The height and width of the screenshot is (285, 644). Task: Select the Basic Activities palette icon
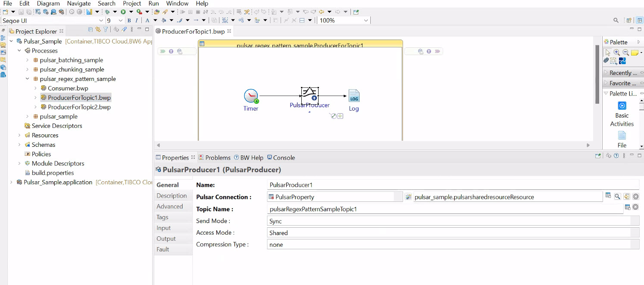coord(622,106)
